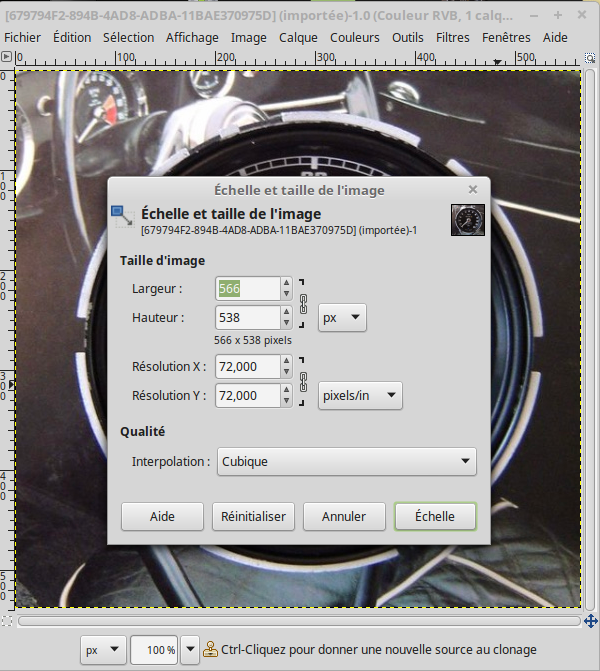Decrease Résolution X with down arrow

click(x=286, y=372)
